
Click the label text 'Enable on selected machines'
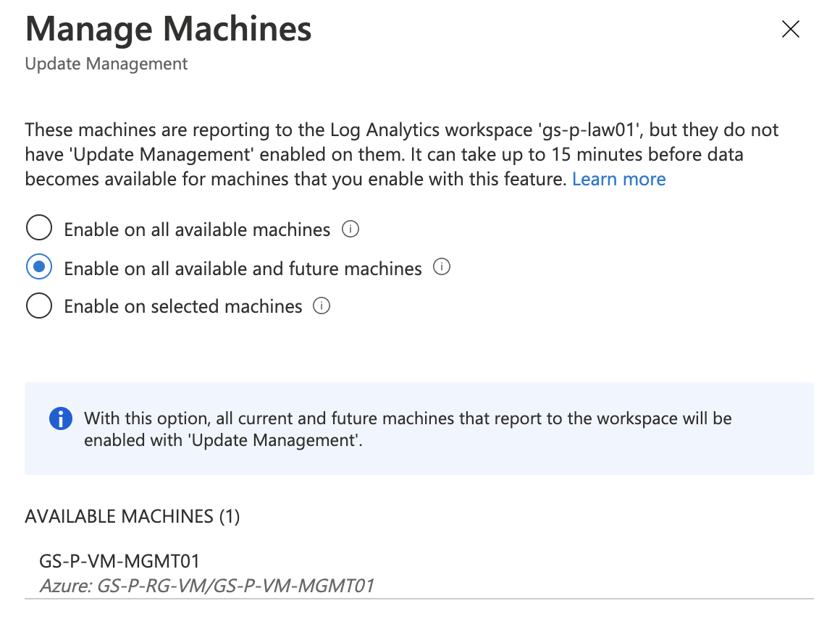click(182, 306)
